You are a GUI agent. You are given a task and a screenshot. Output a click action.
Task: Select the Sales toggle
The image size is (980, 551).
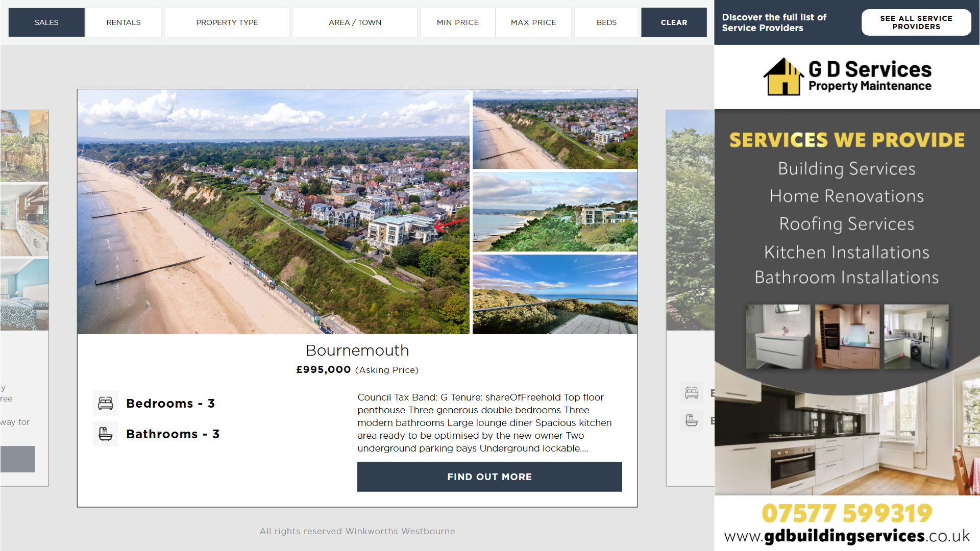[46, 22]
